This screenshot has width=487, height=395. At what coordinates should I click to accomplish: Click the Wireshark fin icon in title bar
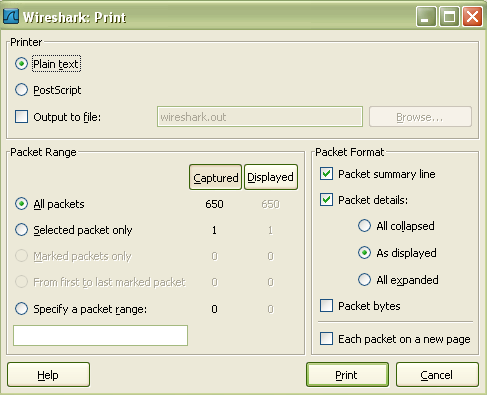(x=11, y=16)
